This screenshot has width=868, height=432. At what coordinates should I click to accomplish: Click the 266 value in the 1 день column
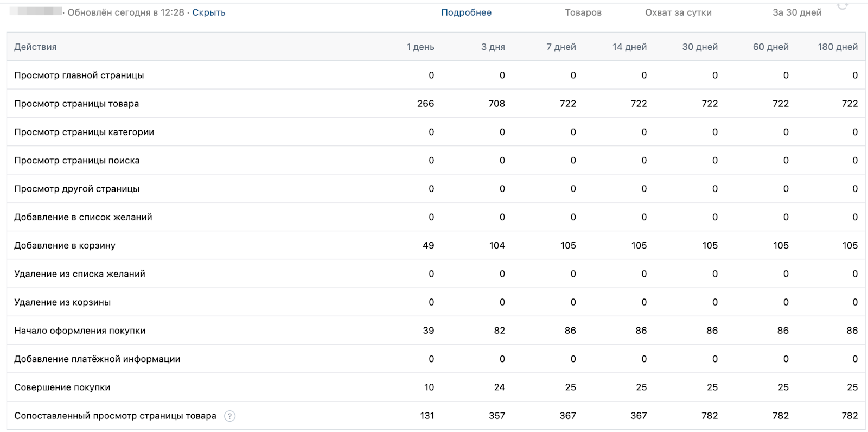425,104
